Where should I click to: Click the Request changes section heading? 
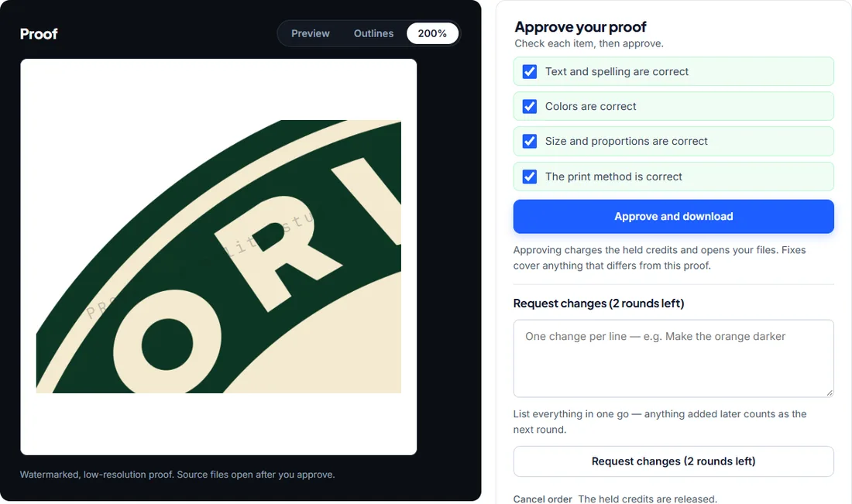598,303
